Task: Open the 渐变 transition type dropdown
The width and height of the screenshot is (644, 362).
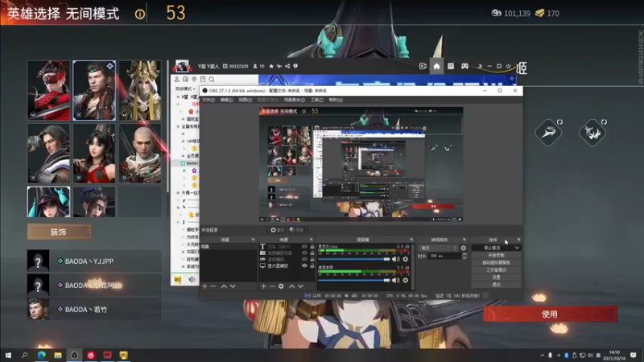Action: coord(438,248)
